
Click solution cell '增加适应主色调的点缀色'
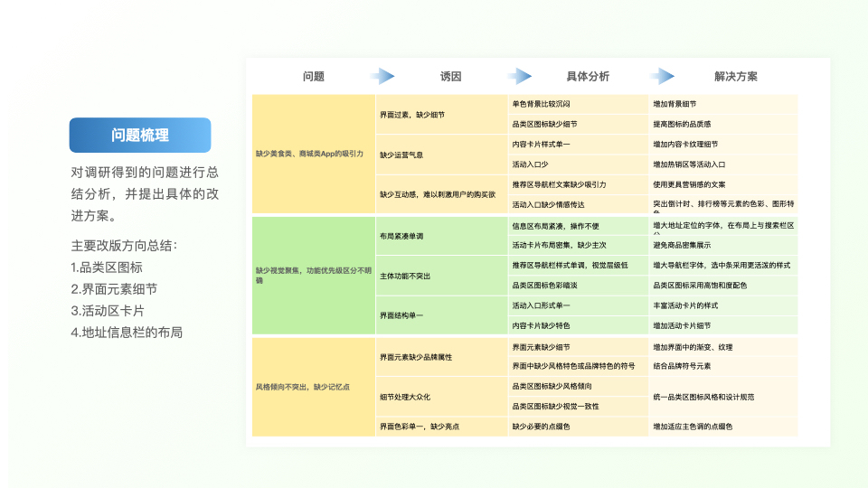click(723, 427)
